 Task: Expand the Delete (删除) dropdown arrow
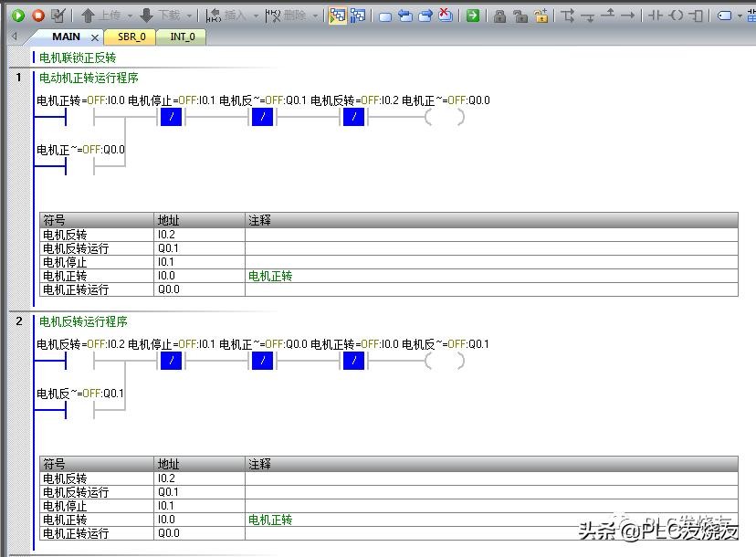tap(315, 16)
